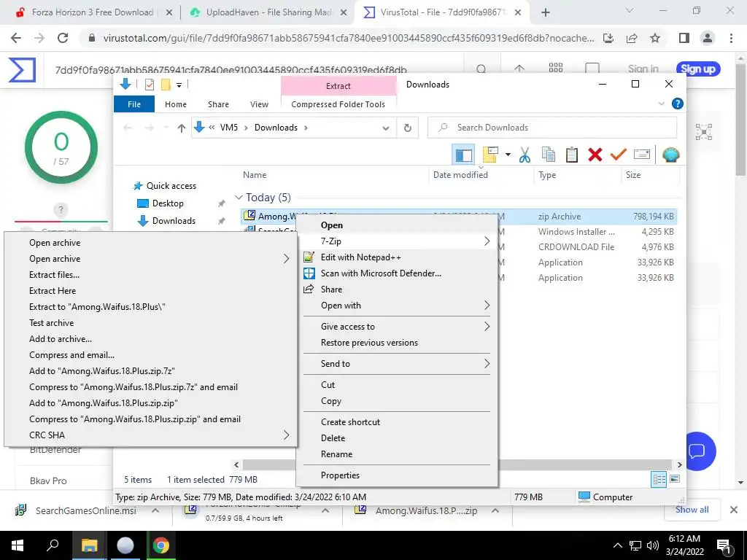
Task: Select Properties in the context menu
Action: click(396, 475)
